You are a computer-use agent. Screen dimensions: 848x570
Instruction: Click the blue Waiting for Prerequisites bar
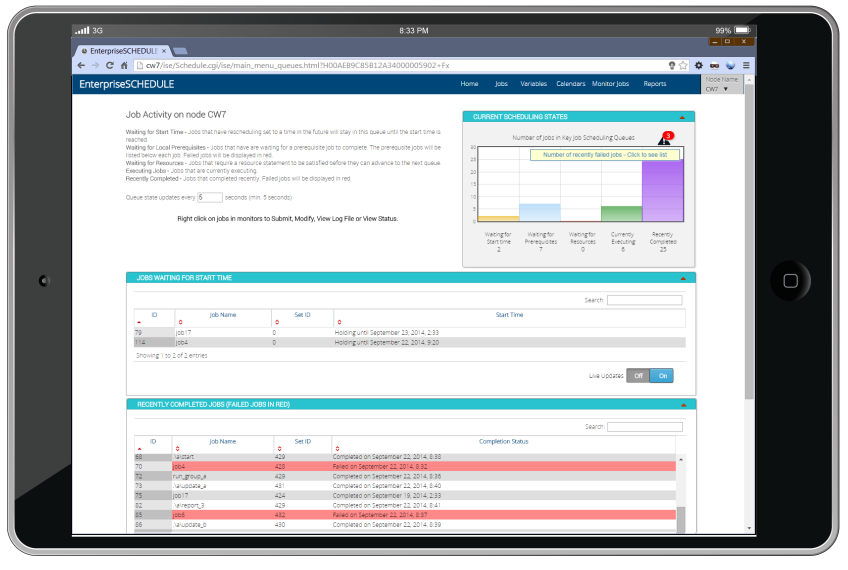(540, 213)
